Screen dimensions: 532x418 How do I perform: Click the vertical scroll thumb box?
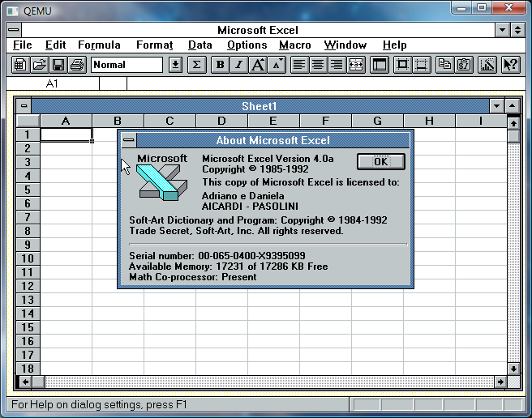click(x=513, y=136)
